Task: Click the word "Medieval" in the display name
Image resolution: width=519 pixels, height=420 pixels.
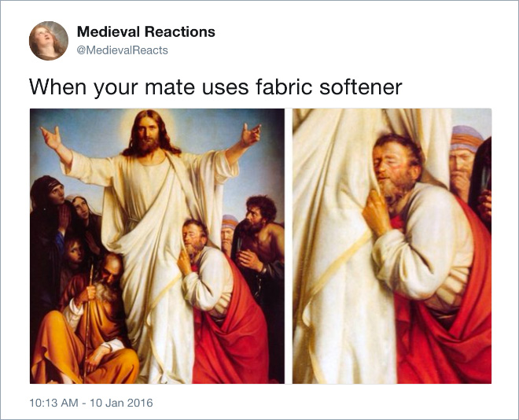Action: pos(109,31)
